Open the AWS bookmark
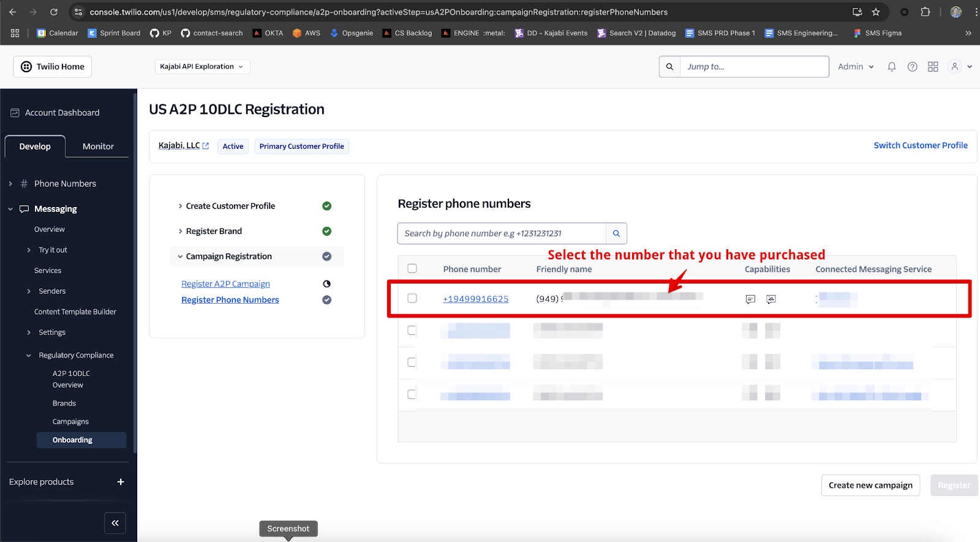The image size is (980, 542). point(306,33)
